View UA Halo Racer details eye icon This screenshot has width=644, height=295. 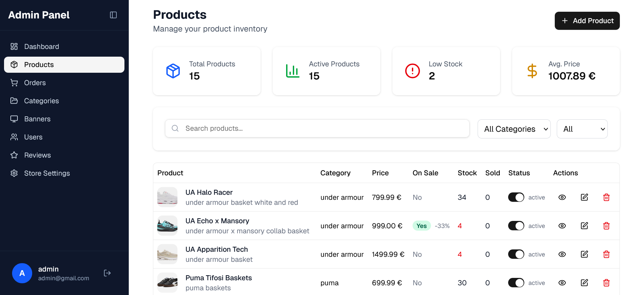[562, 197]
